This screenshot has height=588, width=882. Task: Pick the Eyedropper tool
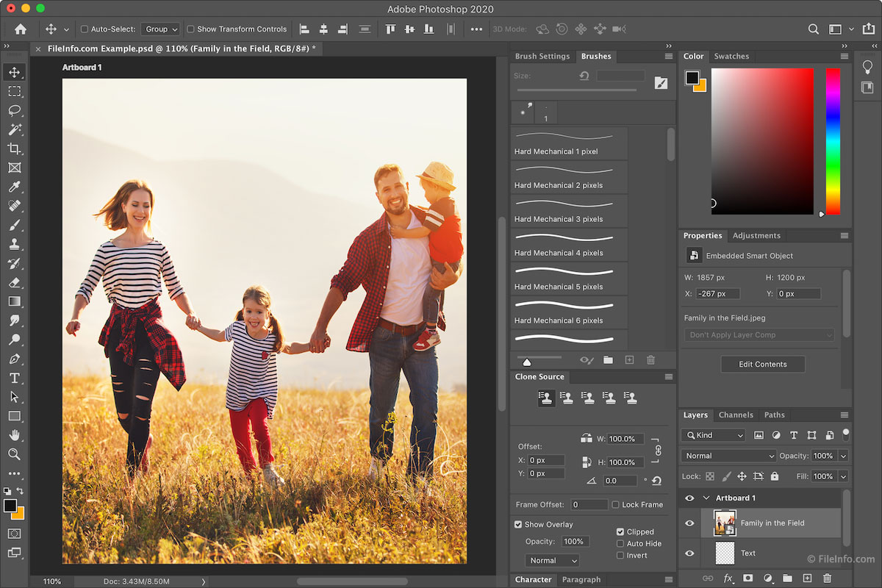pos(15,186)
